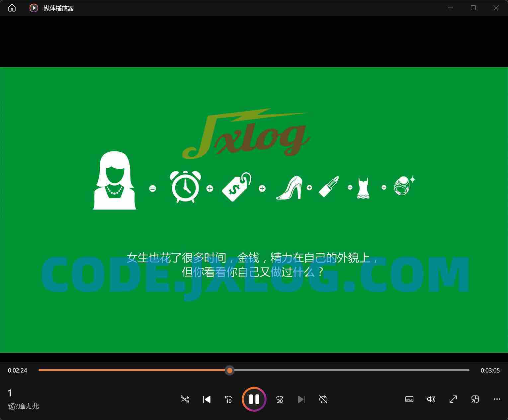Click the elapsed time 0:02:24
This screenshot has width=508, height=420.
pos(18,370)
